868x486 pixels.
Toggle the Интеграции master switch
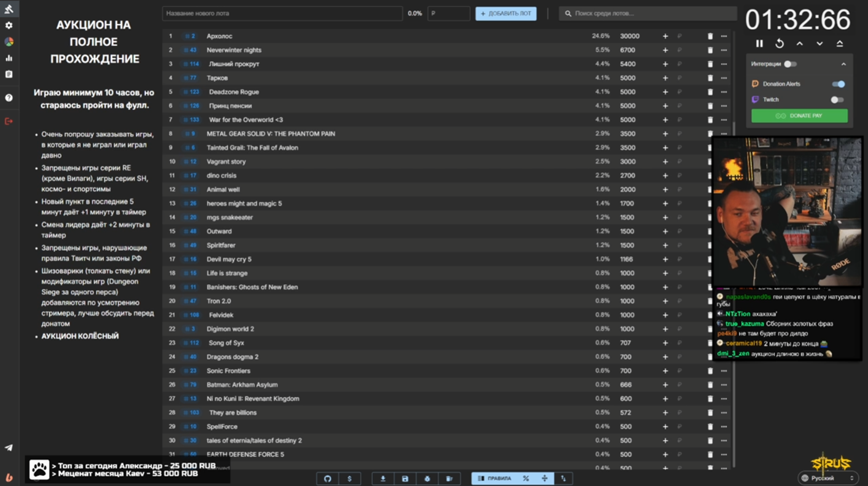click(x=790, y=64)
